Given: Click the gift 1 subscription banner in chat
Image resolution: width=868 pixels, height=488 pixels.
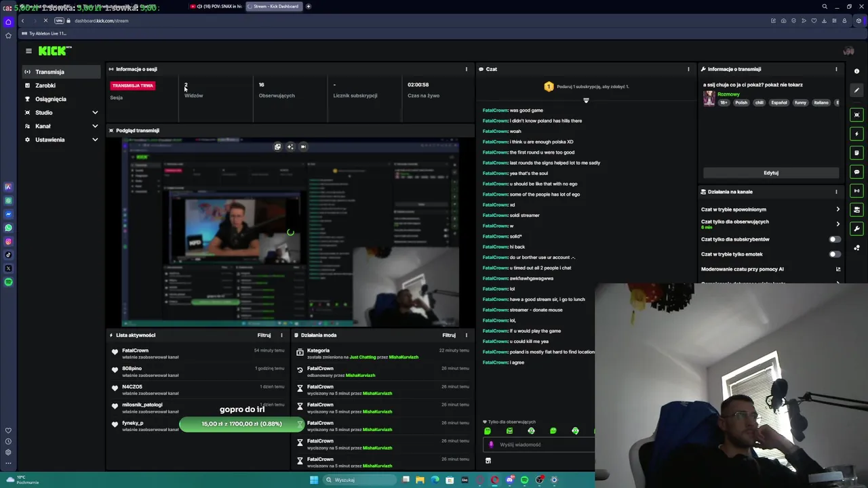Looking at the screenshot, I should [x=587, y=87].
